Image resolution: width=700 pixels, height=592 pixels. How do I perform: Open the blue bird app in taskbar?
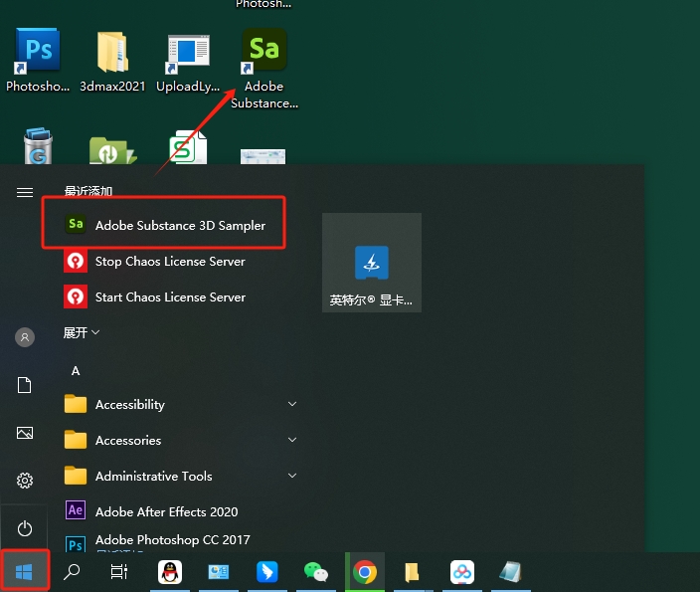click(266, 571)
